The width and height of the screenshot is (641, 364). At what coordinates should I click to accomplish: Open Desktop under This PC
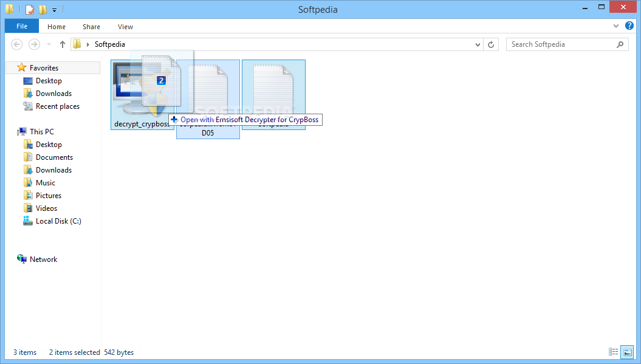click(49, 145)
